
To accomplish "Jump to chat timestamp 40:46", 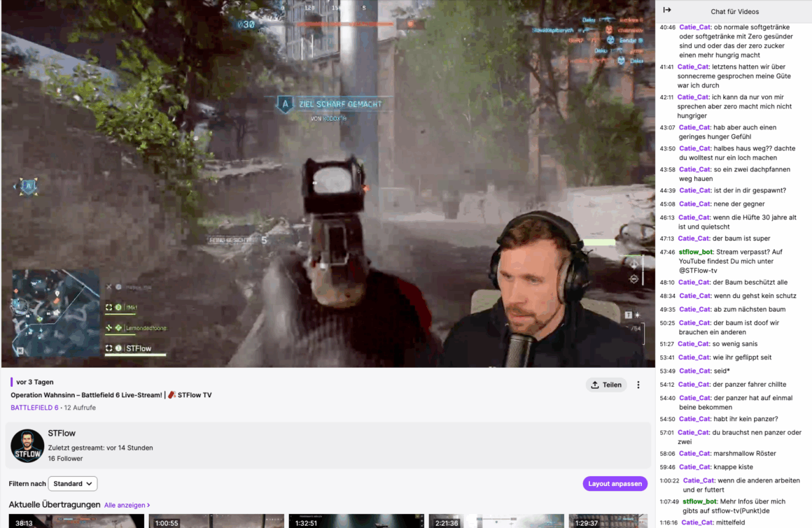I will pyautogui.click(x=668, y=27).
